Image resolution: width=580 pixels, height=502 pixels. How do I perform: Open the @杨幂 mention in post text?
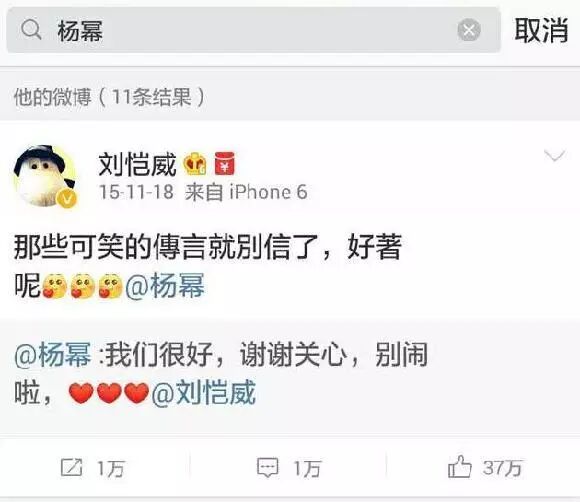[165, 286]
